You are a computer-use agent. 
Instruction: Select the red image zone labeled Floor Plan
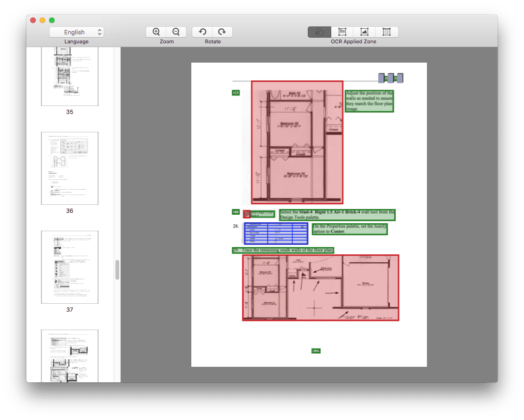tap(320, 288)
